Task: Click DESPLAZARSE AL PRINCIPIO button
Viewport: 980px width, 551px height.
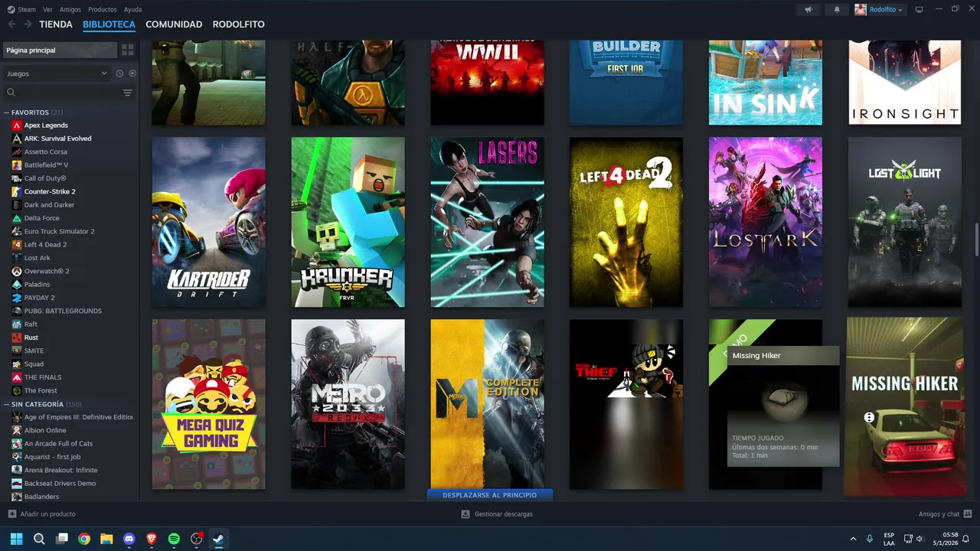Action: coord(490,495)
